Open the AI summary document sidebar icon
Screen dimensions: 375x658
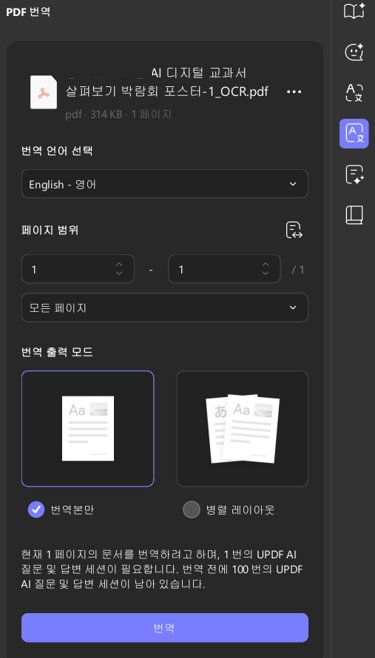pyautogui.click(x=354, y=174)
